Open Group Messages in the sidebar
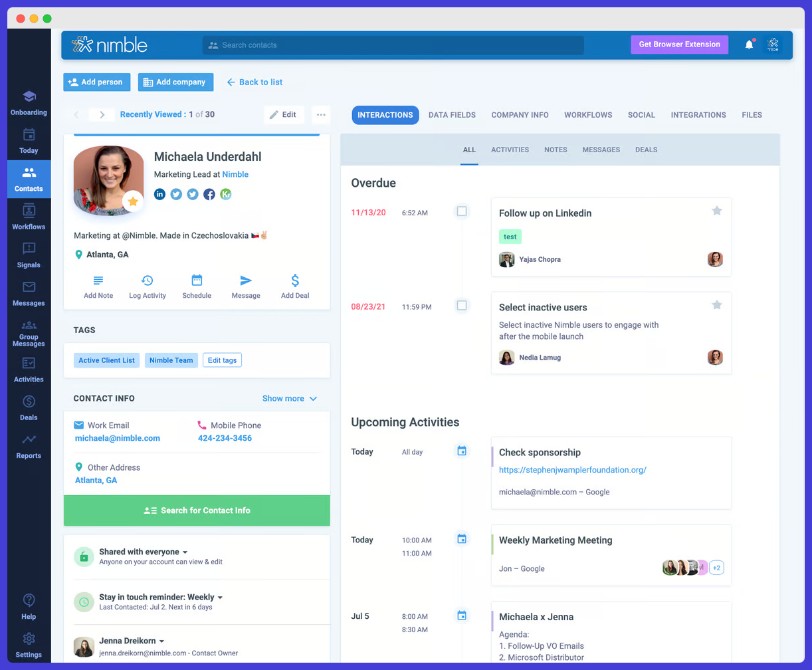This screenshot has height=670, width=812. click(29, 334)
